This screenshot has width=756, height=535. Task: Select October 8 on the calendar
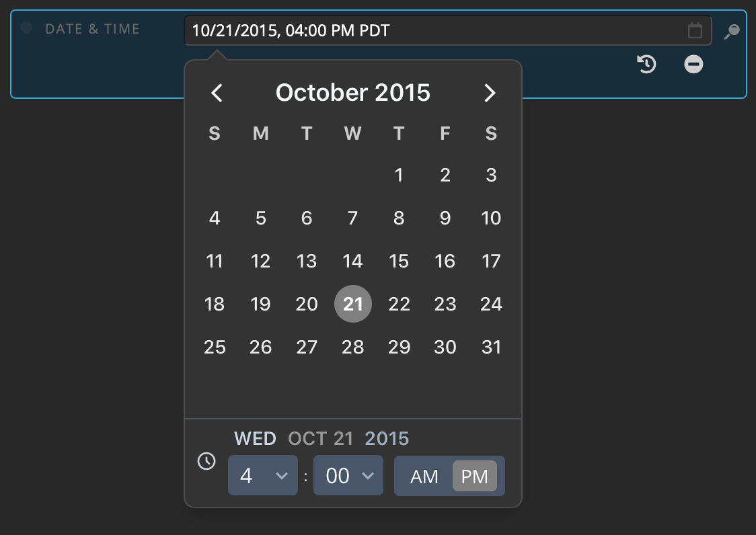tap(399, 218)
